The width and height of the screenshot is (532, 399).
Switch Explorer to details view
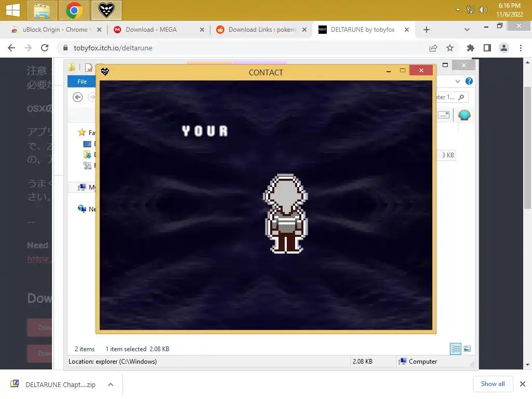455,349
